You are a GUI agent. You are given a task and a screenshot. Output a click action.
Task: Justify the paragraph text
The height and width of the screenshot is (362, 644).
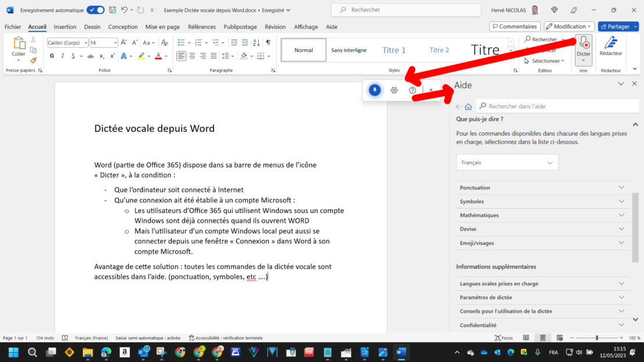(214, 56)
